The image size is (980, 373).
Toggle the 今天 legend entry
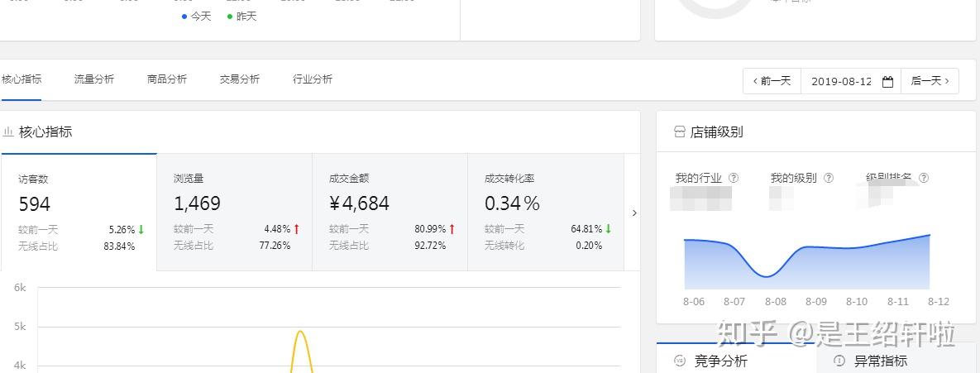pos(196,17)
